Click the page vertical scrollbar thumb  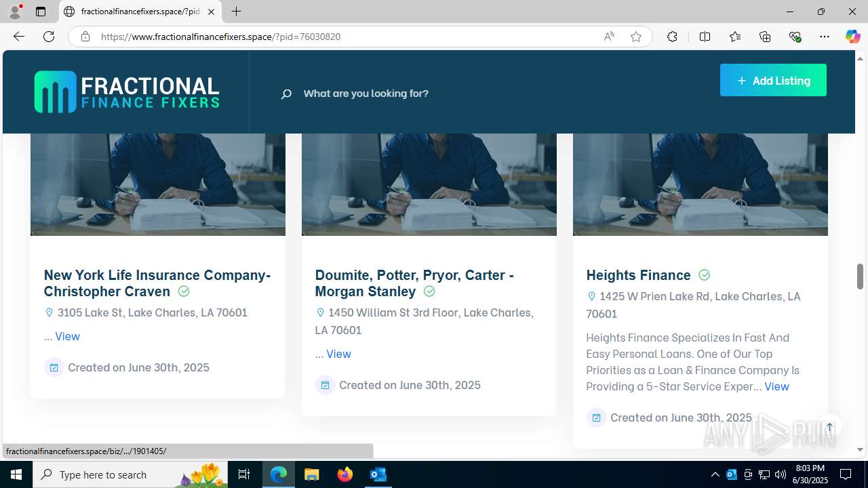point(860,277)
